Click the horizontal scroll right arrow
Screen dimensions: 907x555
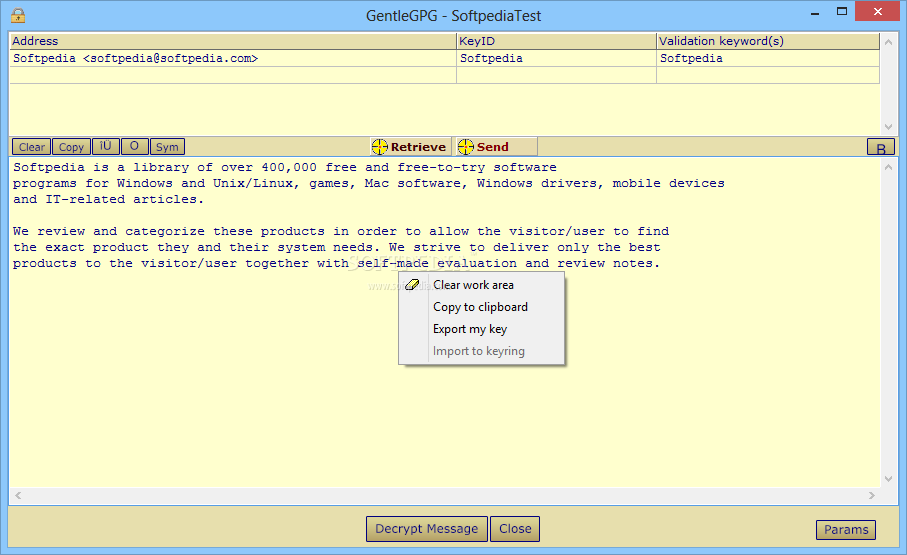[x=872, y=495]
